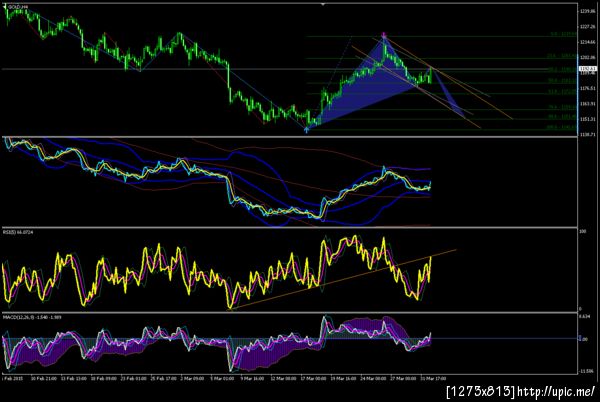The width and height of the screenshot is (600, 402).
Task: Click the 17 Mar 00:00 time label
Action: pos(313,379)
